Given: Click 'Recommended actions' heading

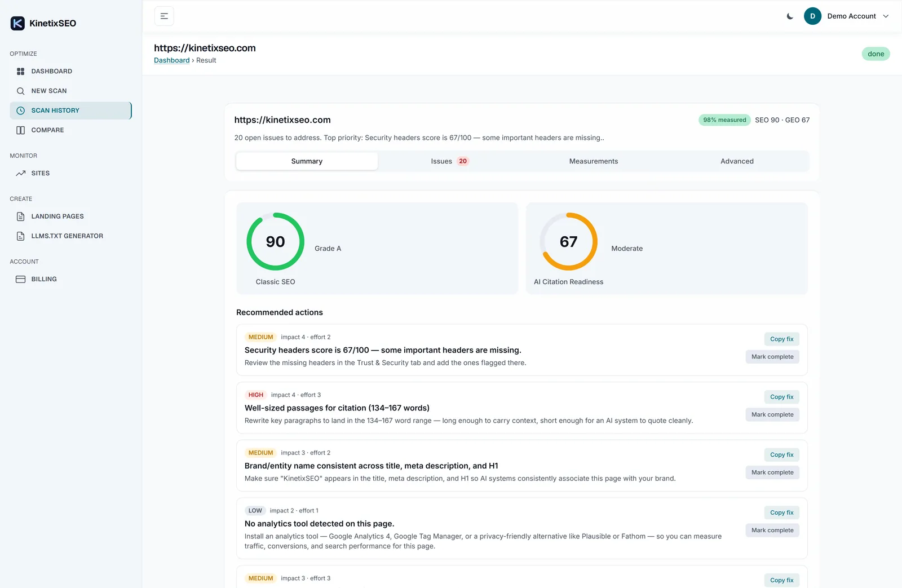Looking at the screenshot, I should [280, 312].
